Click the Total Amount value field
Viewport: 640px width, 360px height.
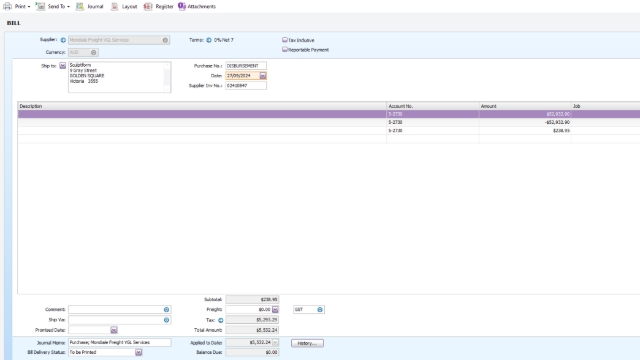[252, 330]
